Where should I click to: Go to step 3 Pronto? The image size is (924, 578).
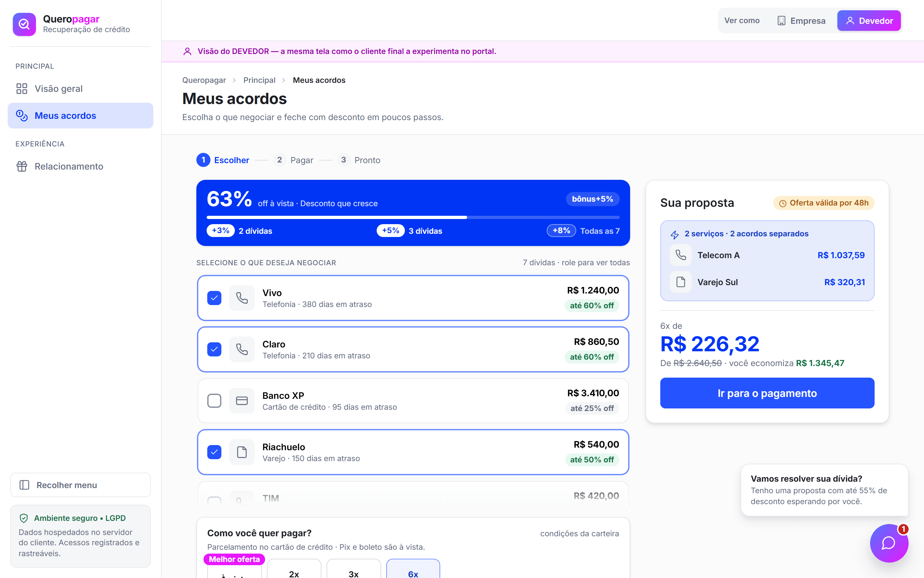tap(358, 160)
